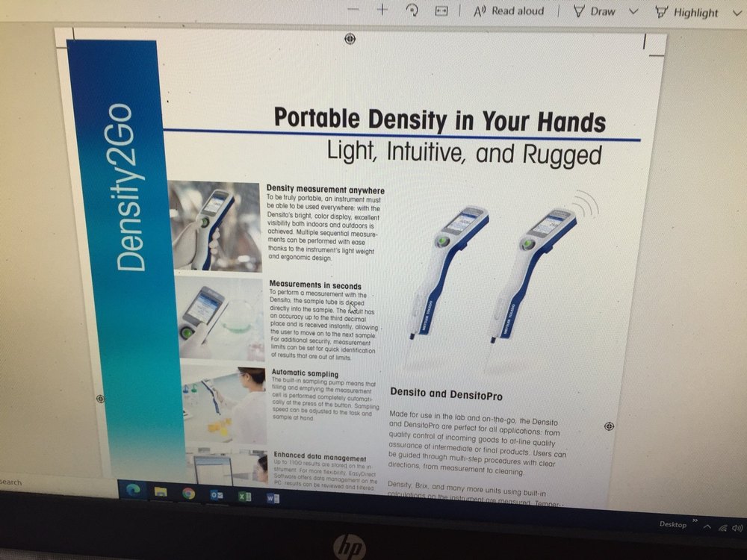Click the "Enhanced data management" heading
This screenshot has width=747, height=560.
point(320,458)
